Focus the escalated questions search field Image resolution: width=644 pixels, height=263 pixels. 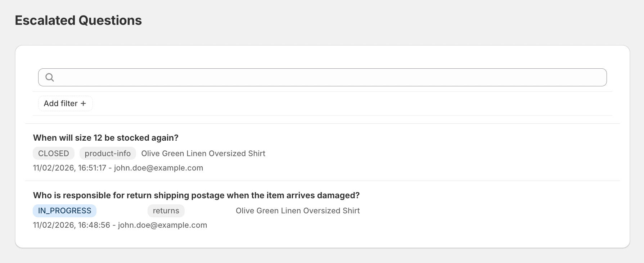coord(324,77)
